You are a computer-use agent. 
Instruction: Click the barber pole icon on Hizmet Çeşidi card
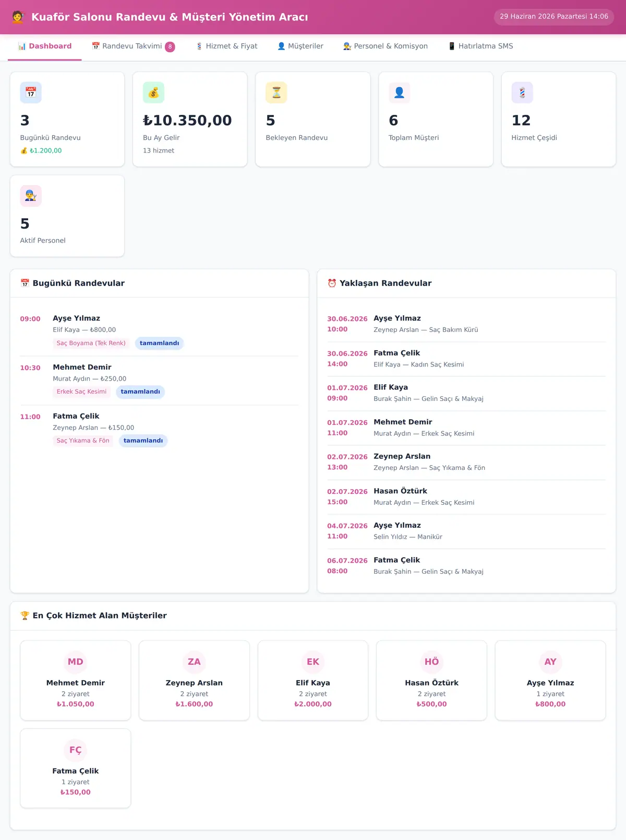pyautogui.click(x=522, y=92)
